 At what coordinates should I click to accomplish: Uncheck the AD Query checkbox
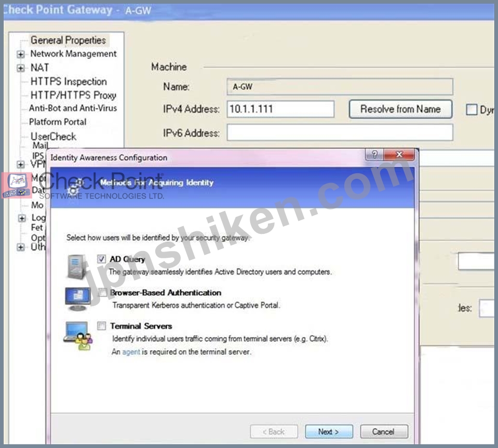click(101, 259)
